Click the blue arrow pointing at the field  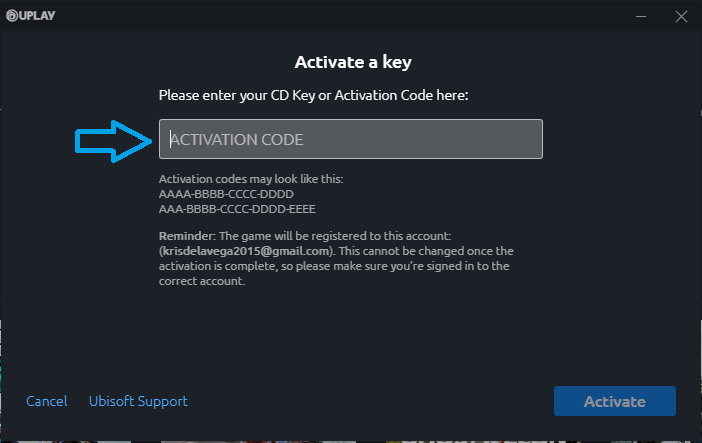[x=114, y=139]
